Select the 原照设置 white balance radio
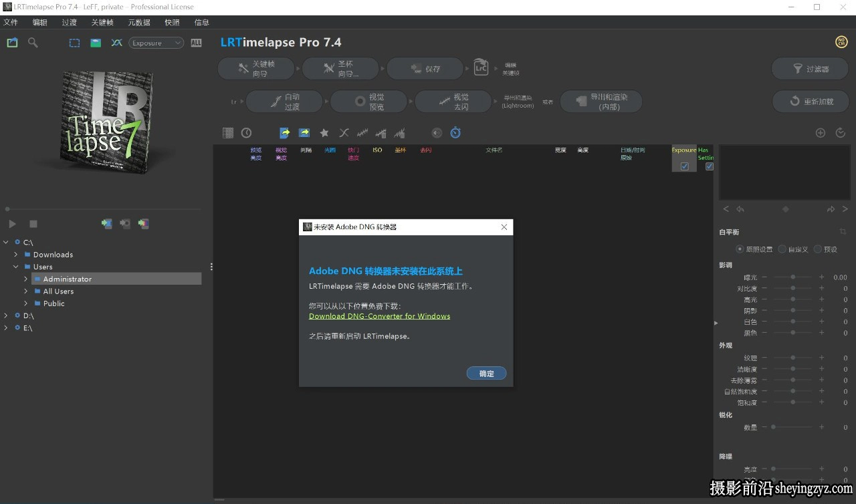 [x=740, y=249]
